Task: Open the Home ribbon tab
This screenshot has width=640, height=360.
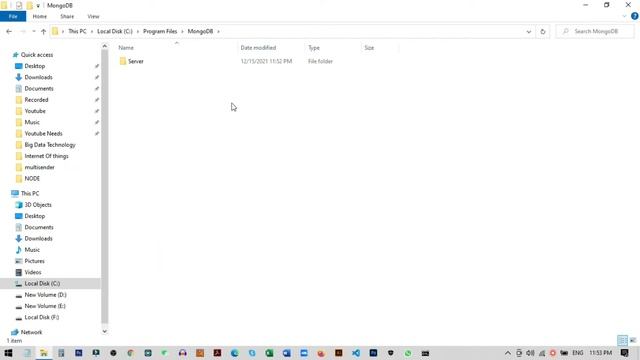Action: pos(40,16)
